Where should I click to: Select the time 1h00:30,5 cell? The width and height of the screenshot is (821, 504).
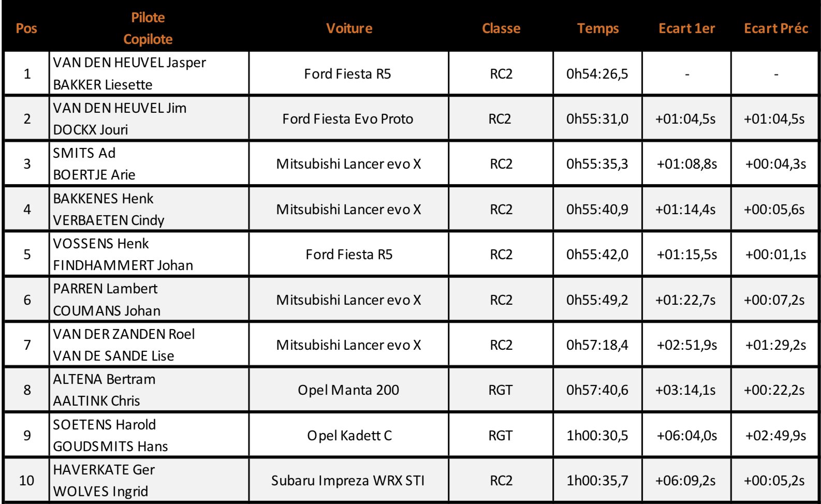(598, 435)
